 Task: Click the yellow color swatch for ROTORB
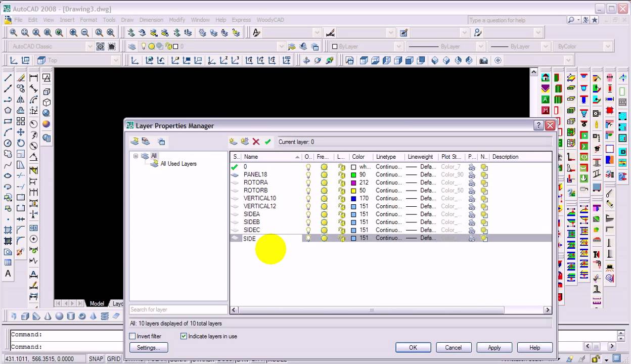coord(354,191)
